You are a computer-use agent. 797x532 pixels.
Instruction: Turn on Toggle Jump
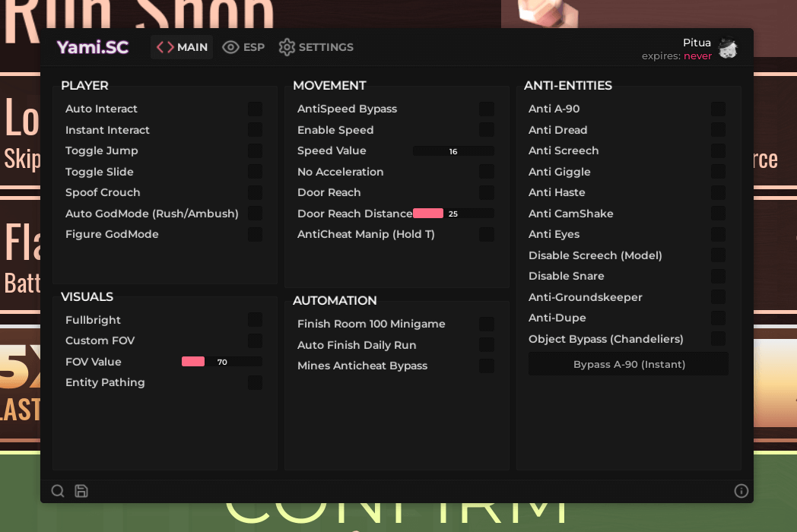tap(256, 151)
